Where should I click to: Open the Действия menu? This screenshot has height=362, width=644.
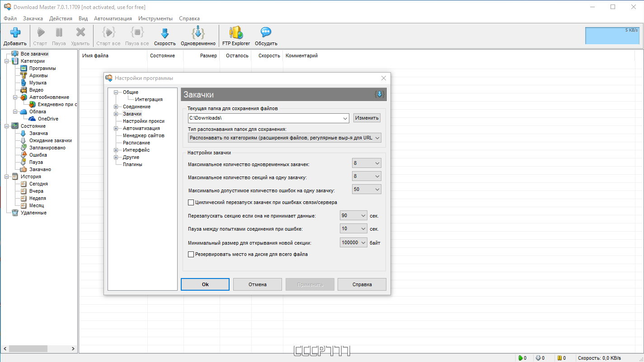61,19
